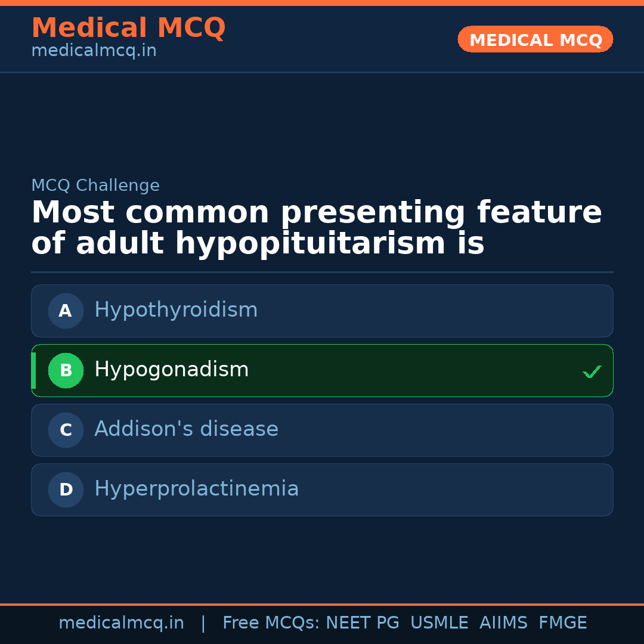644x644 pixels.
Task: Open the medicalmcq.in link in the footer
Action: 121,623
